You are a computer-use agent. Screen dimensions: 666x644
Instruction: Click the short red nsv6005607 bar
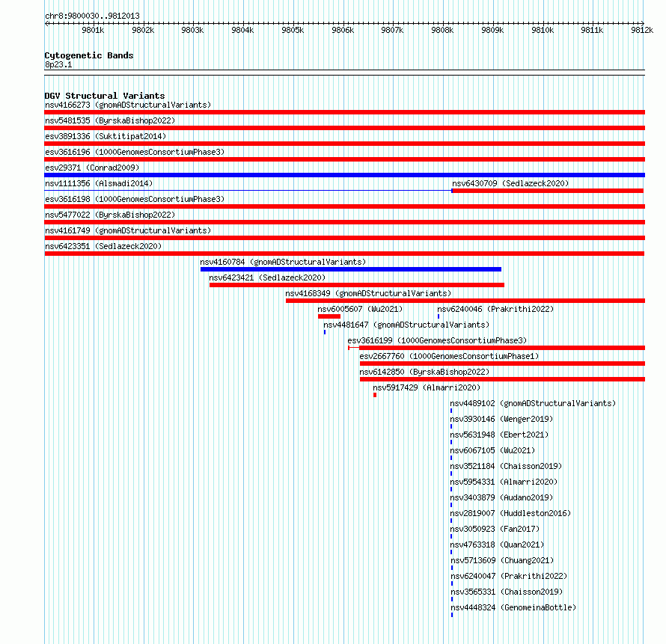(x=329, y=316)
